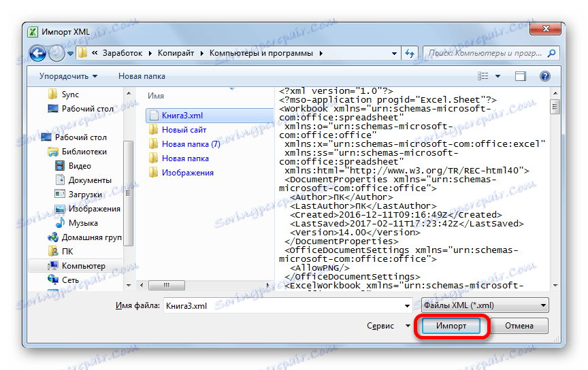This screenshot has height=370, width=588.
Task: Click the Forward navigation arrow
Action: point(56,53)
